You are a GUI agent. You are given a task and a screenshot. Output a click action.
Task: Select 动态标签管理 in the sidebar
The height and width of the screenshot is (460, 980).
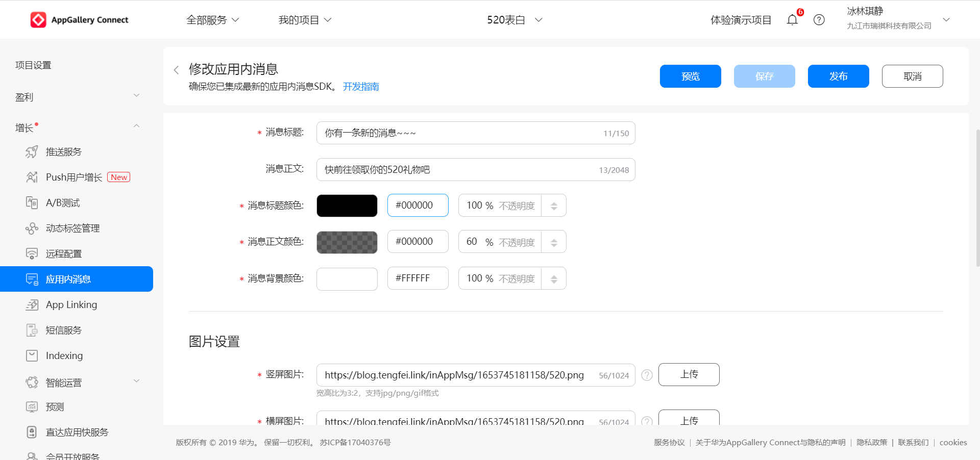(73, 228)
